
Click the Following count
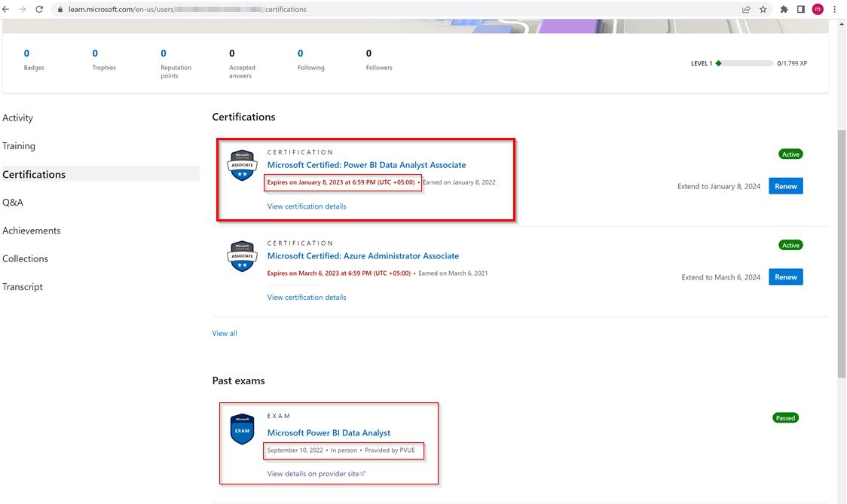[x=301, y=53]
